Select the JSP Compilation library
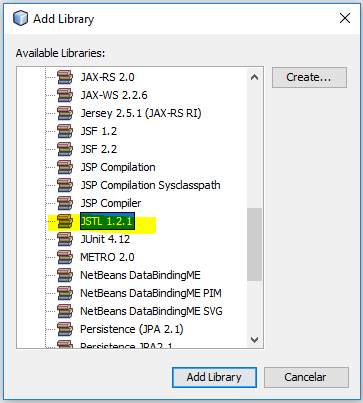Viewport: 363px width, 403px height. pyautogui.click(x=118, y=167)
